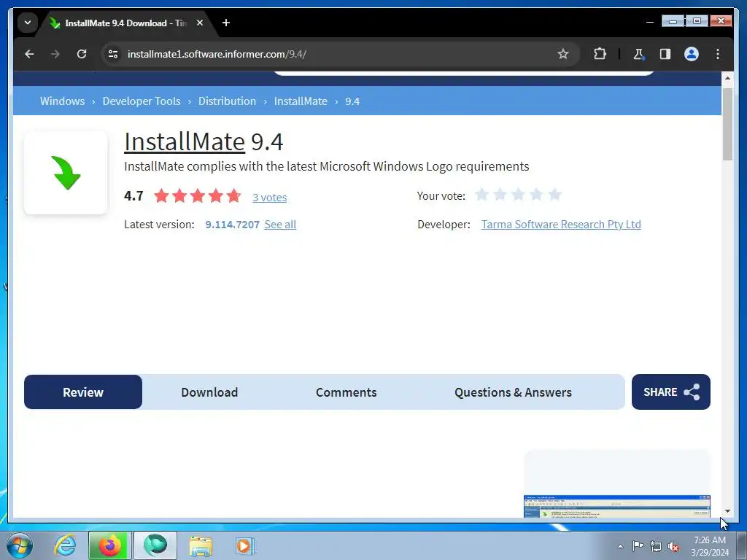The height and width of the screenshot is (560, 747).
Task: Open Firefox from the taskbar
Action: [x=109, y=545]
